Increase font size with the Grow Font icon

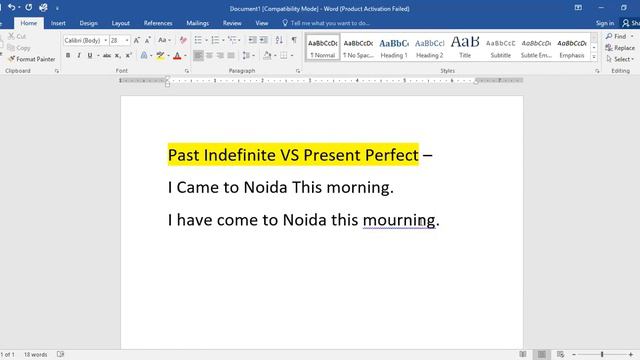tap(137, 40)
